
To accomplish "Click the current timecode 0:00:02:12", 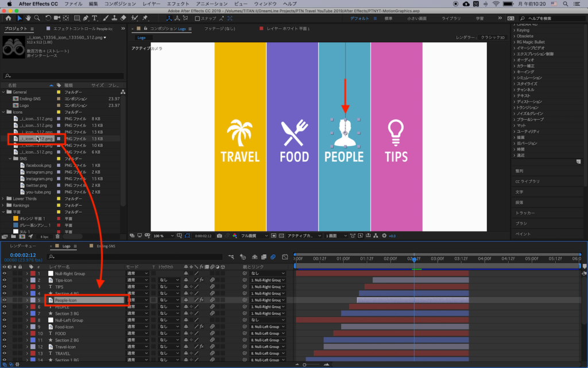I will point(23,255).
